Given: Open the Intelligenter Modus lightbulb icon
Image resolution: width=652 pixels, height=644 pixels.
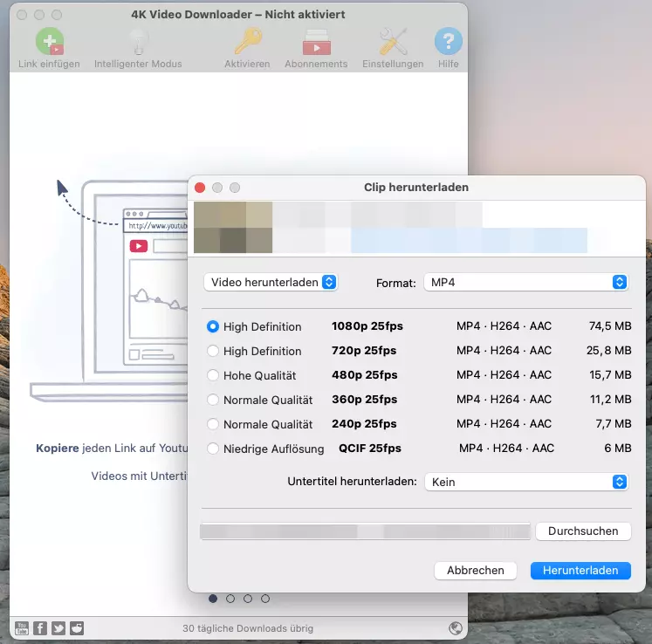Looking at the screenshot, I should (x=138, y=42).
